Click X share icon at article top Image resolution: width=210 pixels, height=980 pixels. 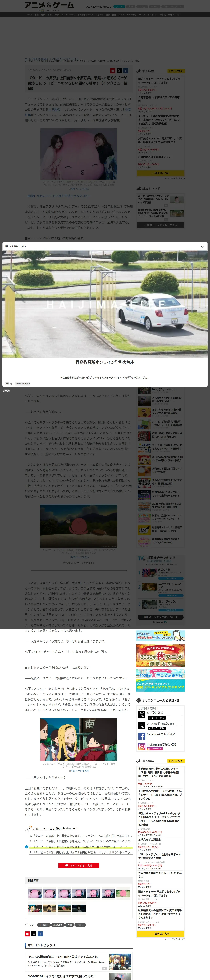[119, 71]
